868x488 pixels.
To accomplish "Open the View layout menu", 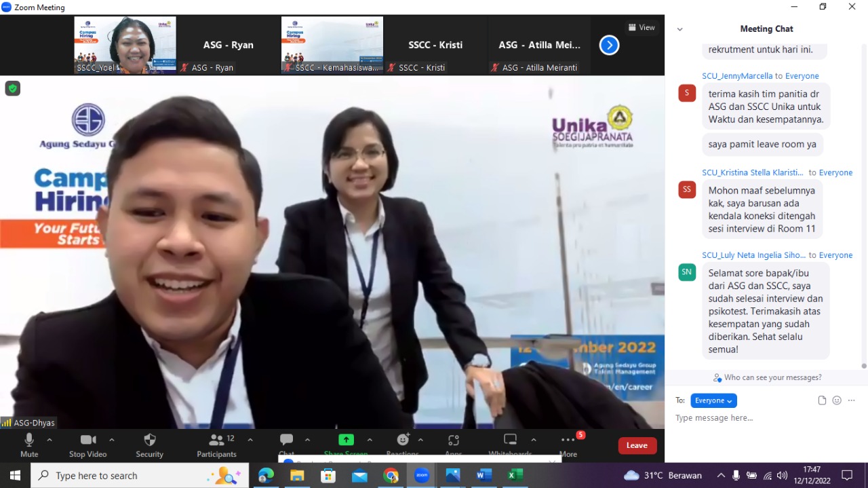I will pyautogui.click(x=642, y=27).
